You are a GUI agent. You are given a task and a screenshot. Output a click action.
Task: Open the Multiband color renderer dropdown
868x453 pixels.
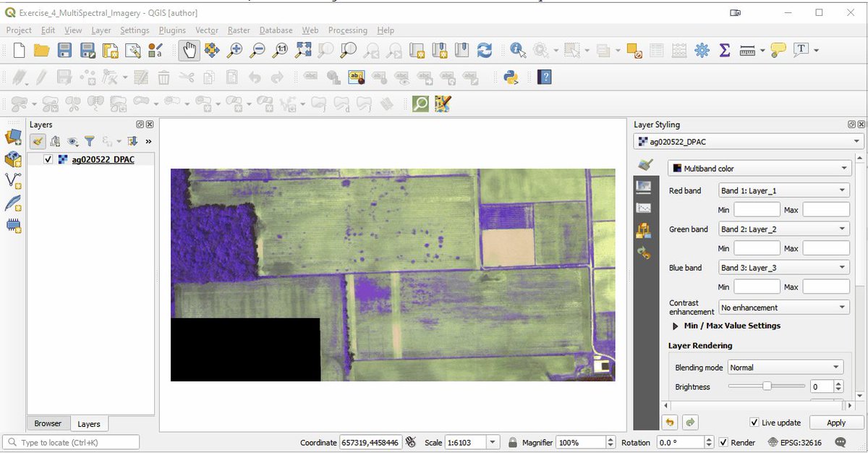pos(759,168)
